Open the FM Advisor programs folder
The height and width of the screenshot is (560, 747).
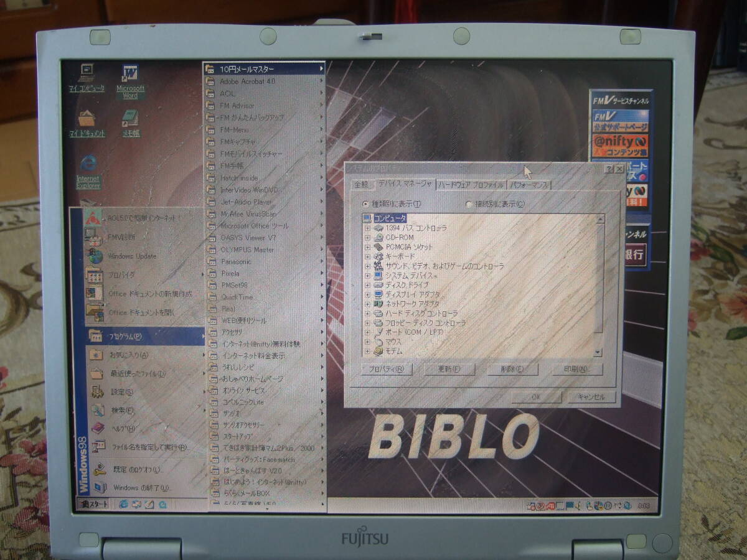[265, 105]
